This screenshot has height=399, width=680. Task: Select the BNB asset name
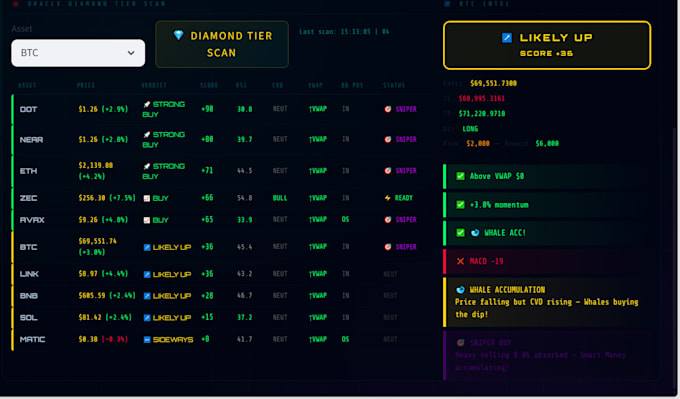tap(29, 296)
